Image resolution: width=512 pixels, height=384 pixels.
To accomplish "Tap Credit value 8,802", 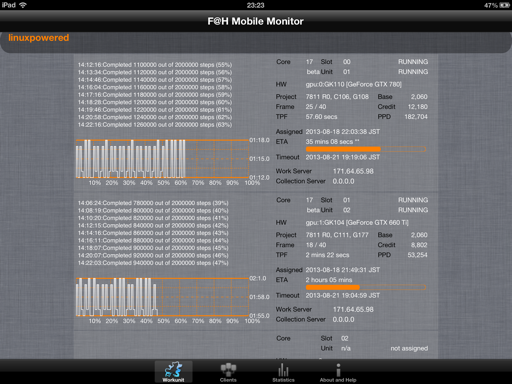I will click(x=419, y=245).
